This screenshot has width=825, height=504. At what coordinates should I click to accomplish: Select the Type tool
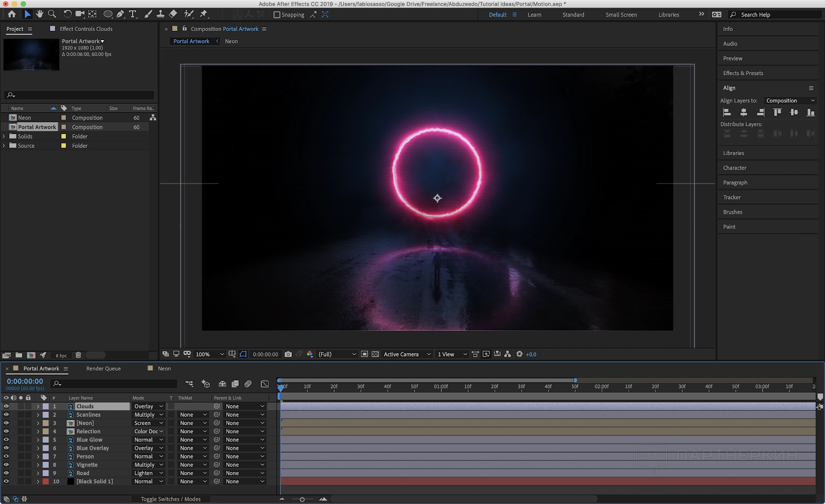133,14
